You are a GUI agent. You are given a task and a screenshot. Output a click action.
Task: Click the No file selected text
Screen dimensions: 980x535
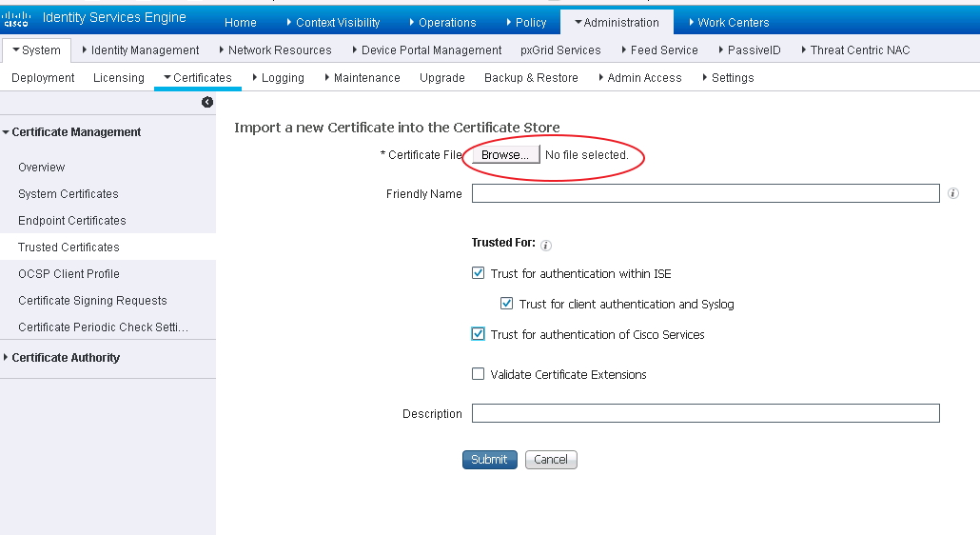[x=586, y=154]
